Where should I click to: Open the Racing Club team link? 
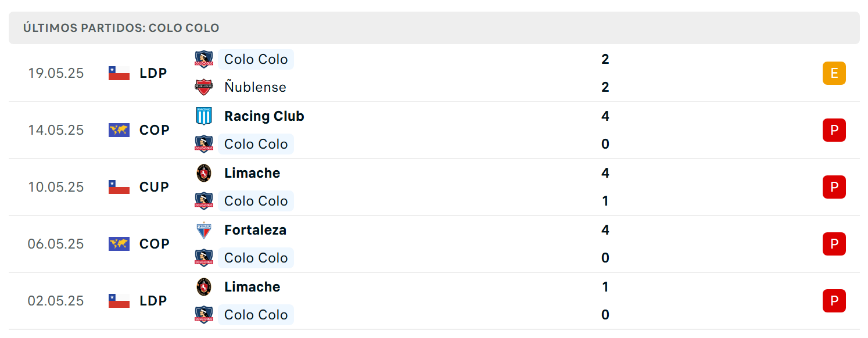click(x=264, y=116)
